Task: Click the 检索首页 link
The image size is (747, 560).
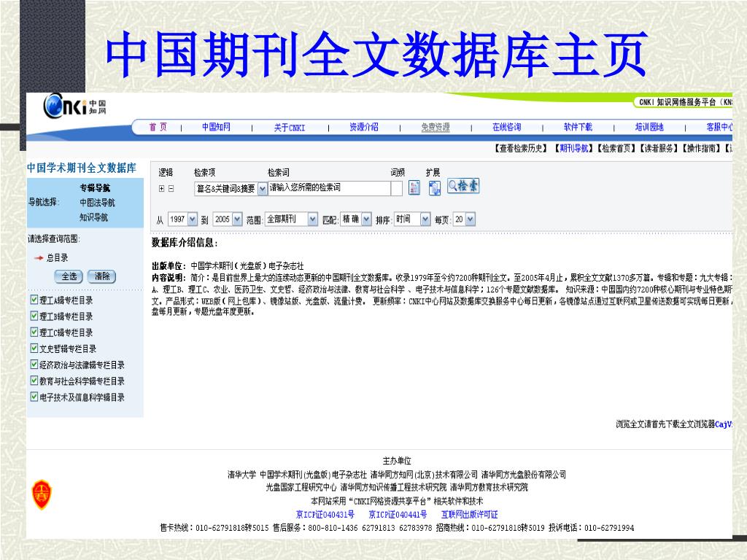Action: click(x=617, y=149)
